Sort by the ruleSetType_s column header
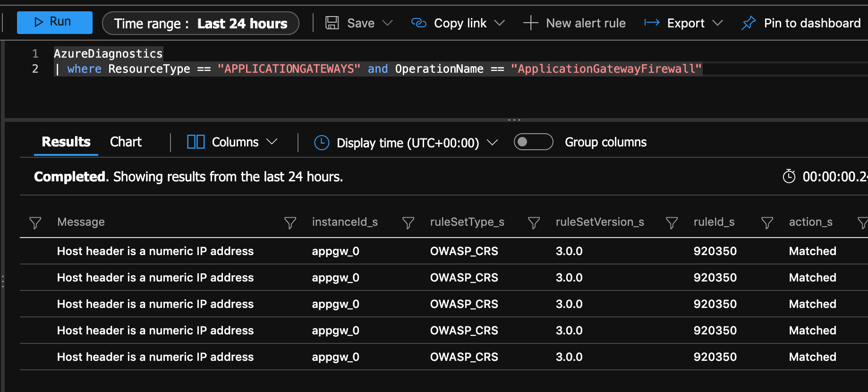This screenshot has height=392, width=868. (x=467, y=222)
